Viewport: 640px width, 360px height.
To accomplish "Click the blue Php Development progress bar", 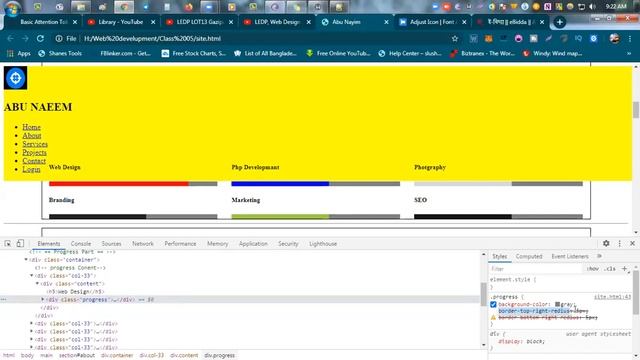I will pos(280,184).
